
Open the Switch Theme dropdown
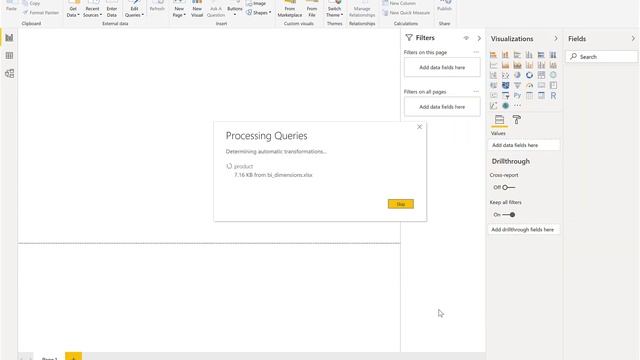pyautogui.click(x=334, y=9)
